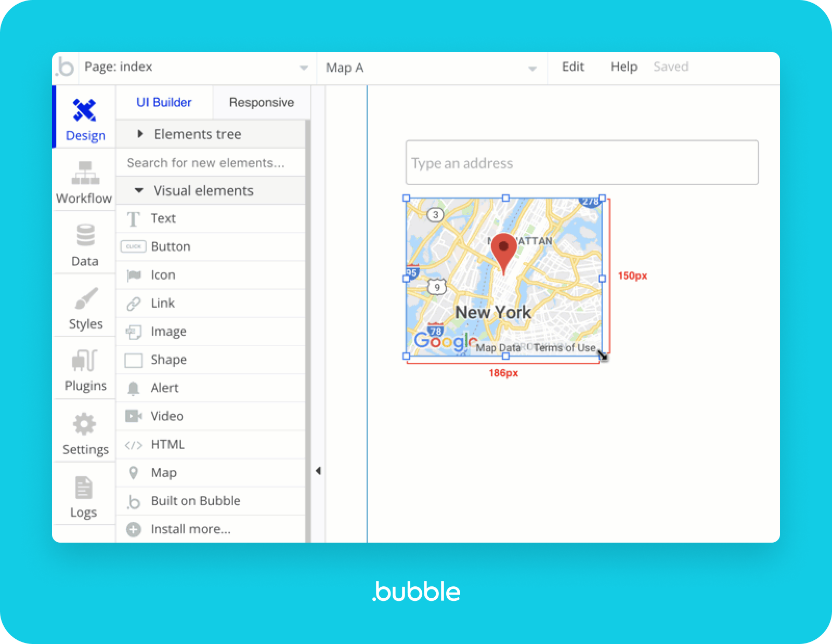Viewport: 832px width, 644px height.
Task: Open the Styles paintbrush icon
Action: (x=86, y=298)
